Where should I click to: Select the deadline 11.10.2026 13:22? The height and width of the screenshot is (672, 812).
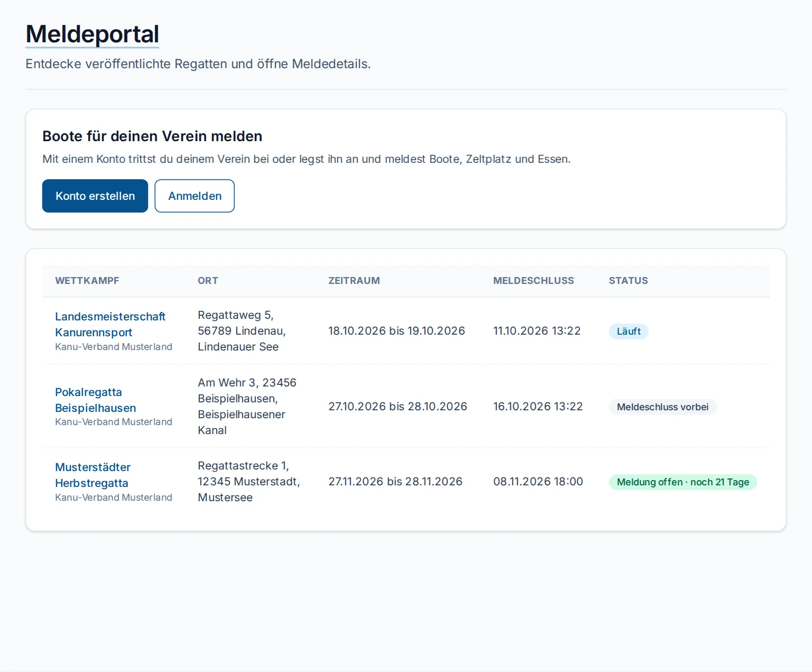(x=537, y=331)
